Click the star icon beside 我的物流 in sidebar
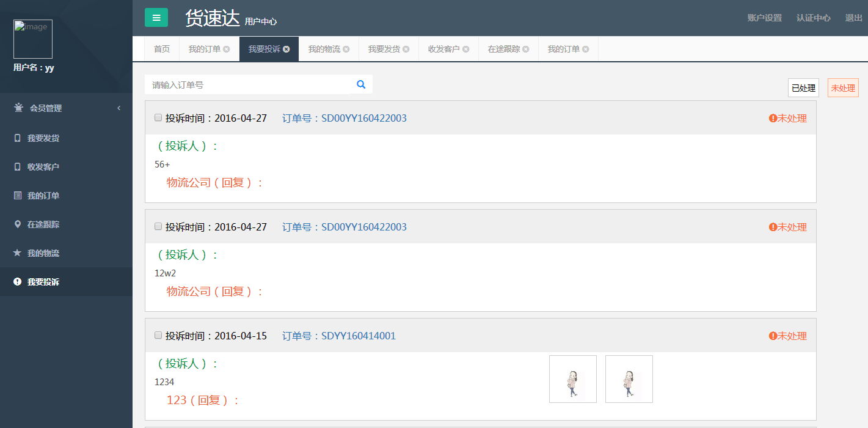The image size is (868, 428). coord(17,253)
